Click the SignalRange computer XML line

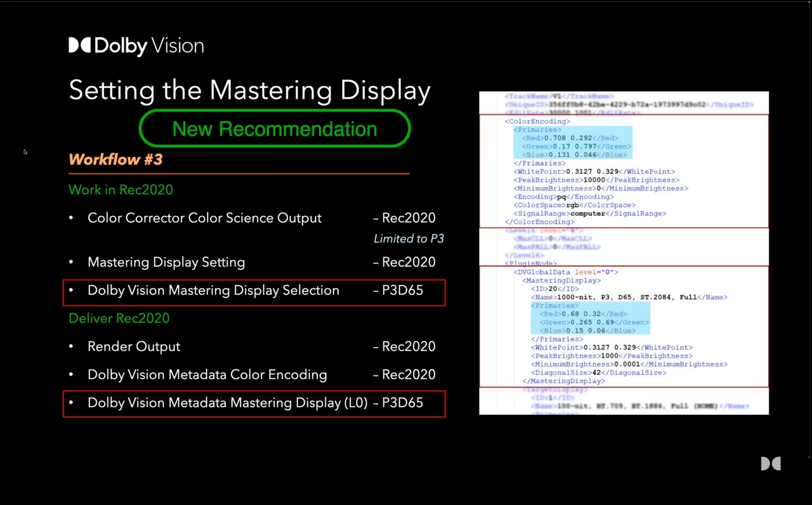[x=590, y=214]
